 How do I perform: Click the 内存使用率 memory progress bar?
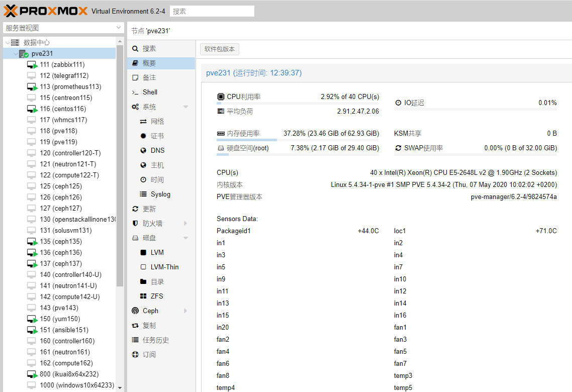pyautogui.click(x=298, y=140)
